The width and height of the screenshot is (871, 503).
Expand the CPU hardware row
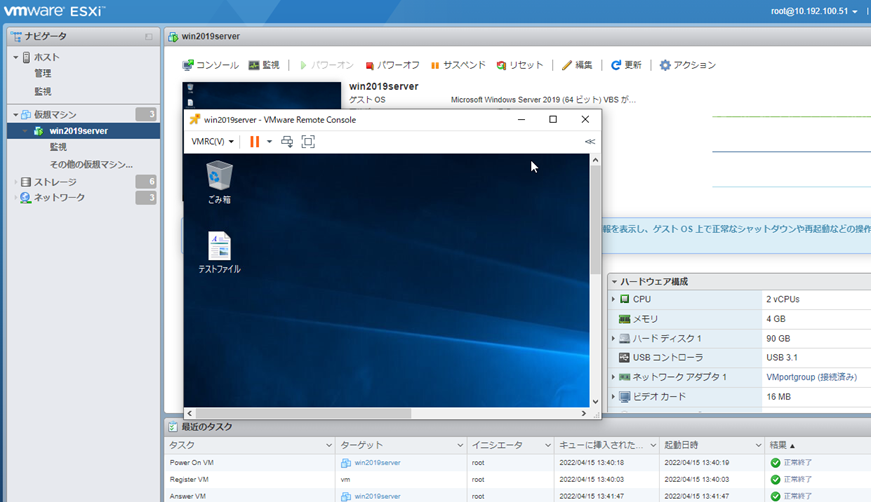[x=614, y=299]
